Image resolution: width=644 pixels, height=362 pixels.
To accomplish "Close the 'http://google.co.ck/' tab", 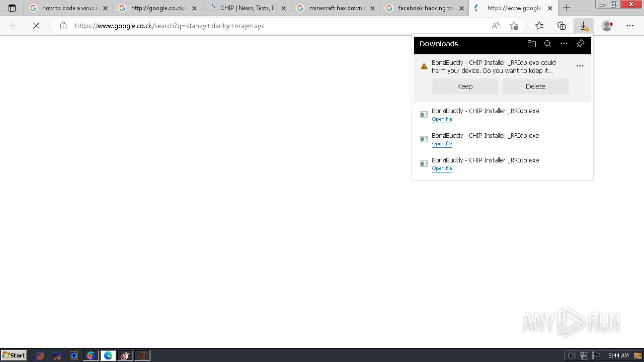I will [x=194, y=8].
